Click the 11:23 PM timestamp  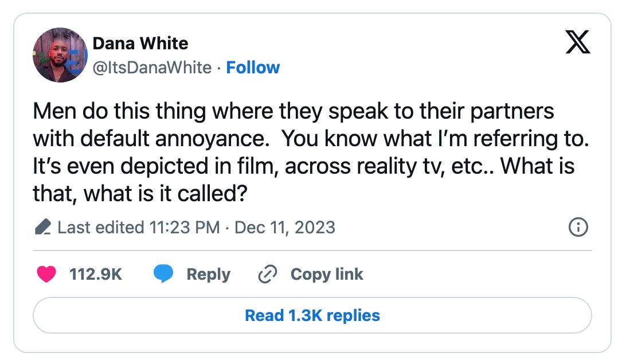(x=185, y=227)
